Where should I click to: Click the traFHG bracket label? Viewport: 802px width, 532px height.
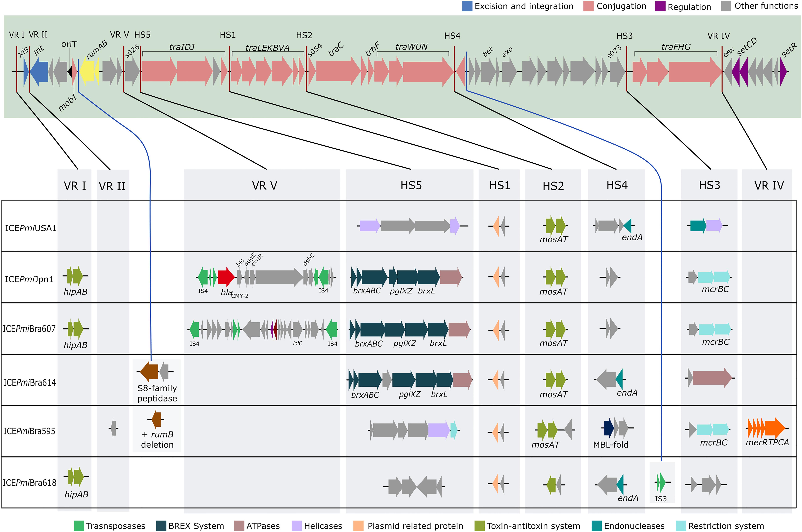coord(676,46)
